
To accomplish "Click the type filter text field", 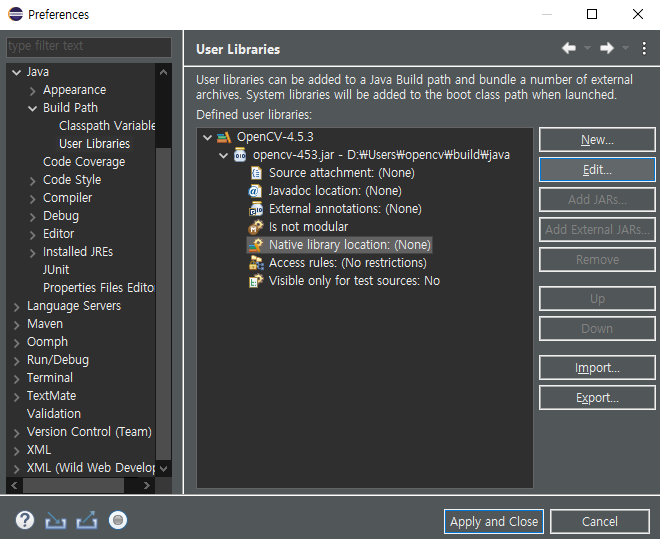I will tap(89, 46).
